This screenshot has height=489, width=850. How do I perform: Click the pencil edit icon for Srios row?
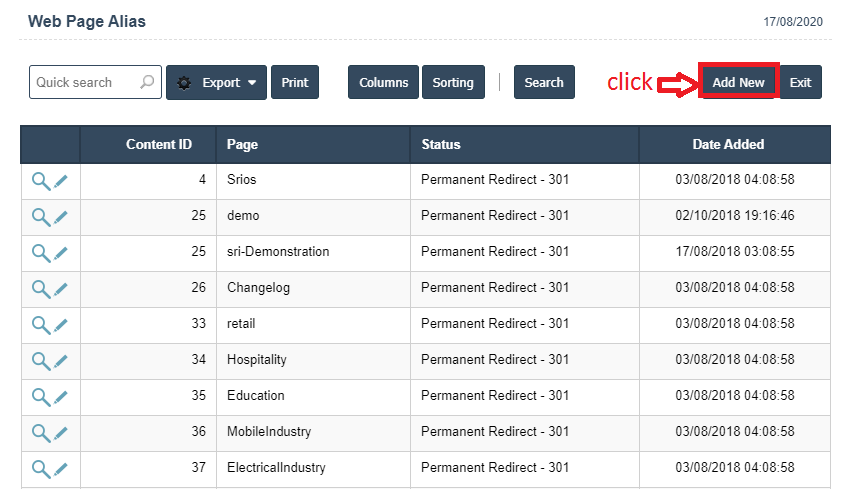click(61, 180)
